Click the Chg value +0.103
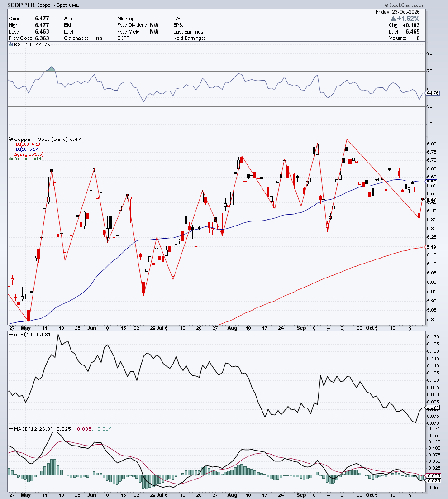Viewport: 448px width, 499px height. [411, 25]
